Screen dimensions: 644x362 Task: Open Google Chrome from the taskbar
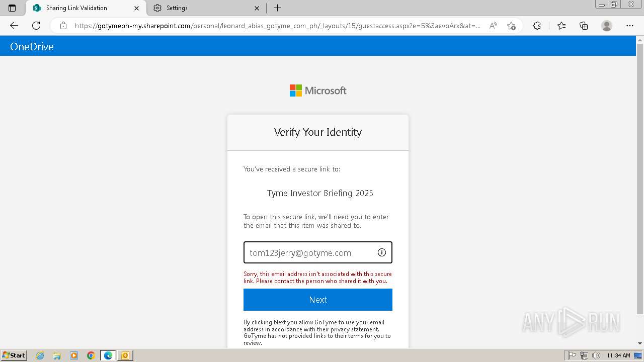[x=91, y=355]
